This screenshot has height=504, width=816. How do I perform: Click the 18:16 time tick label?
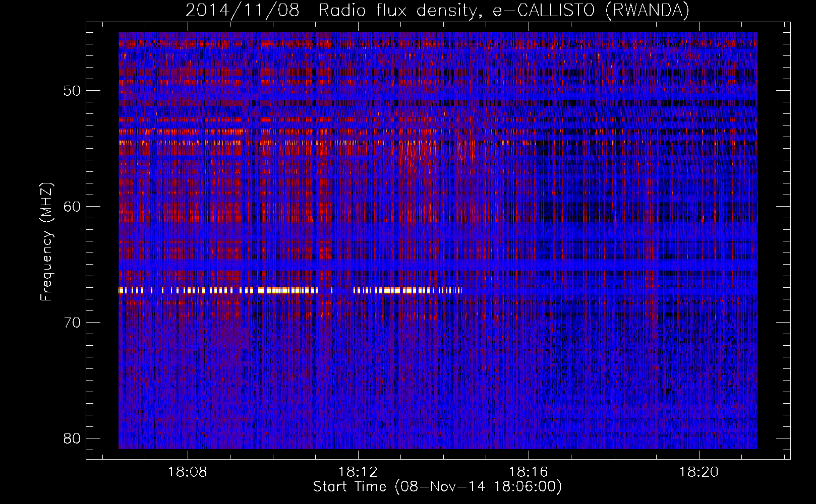[529, 472]
